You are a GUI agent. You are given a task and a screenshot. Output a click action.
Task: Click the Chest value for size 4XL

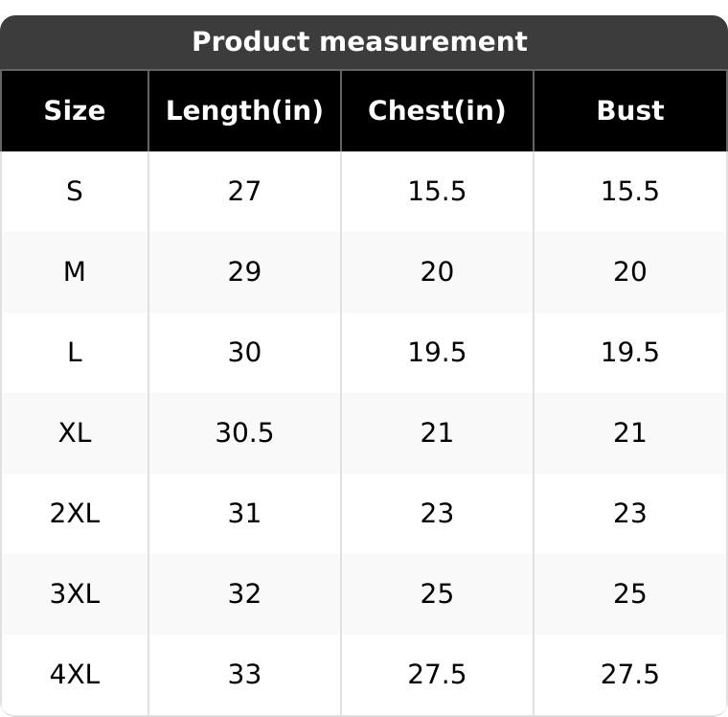[x=437, y=675]
